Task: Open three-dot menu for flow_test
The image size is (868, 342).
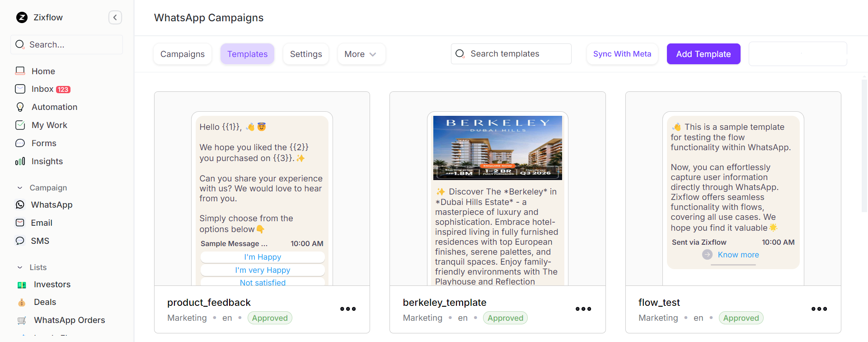Action: click(819, 309)
